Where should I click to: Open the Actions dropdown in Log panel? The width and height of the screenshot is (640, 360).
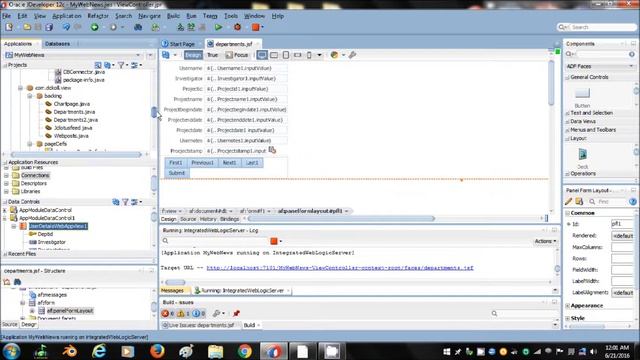pos(545,241)
